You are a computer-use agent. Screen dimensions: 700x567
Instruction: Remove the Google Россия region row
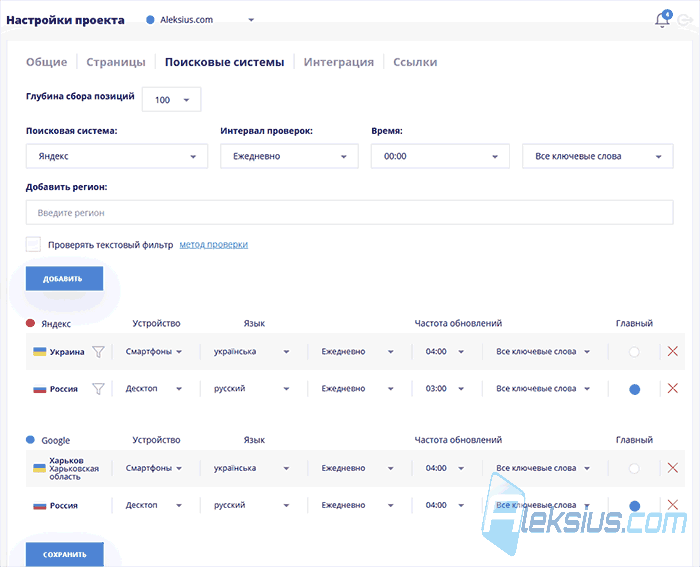(673, 505)
